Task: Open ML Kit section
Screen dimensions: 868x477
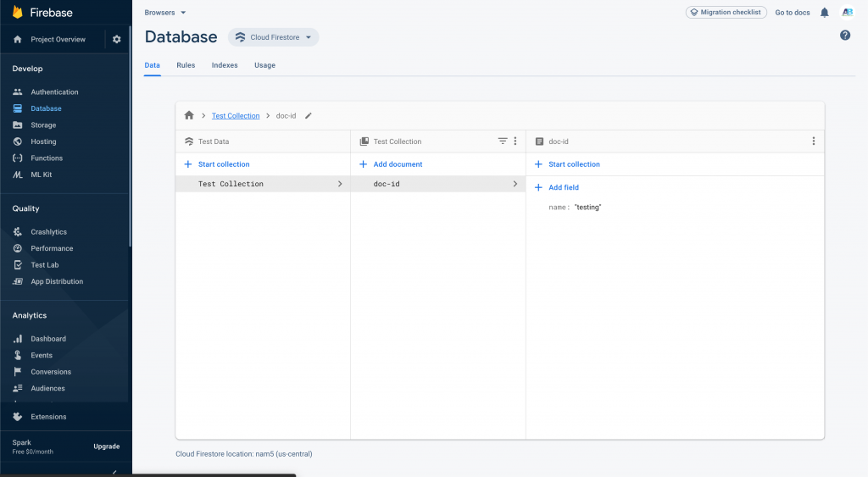Action: pos(41,175)
